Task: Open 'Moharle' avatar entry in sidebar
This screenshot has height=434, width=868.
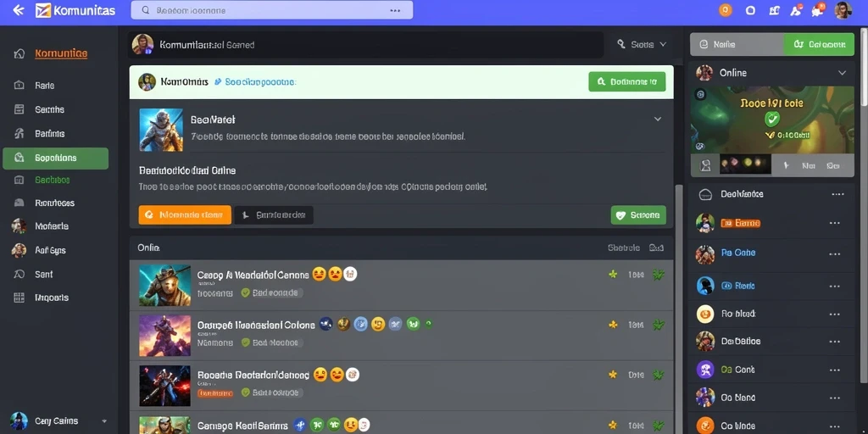Action: point(19,225)
